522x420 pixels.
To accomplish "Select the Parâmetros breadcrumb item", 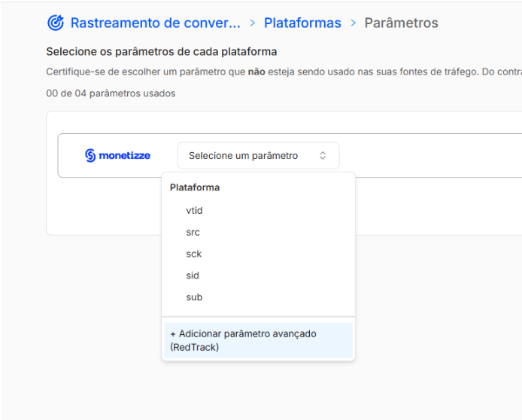I will click(x=401, y=23).
